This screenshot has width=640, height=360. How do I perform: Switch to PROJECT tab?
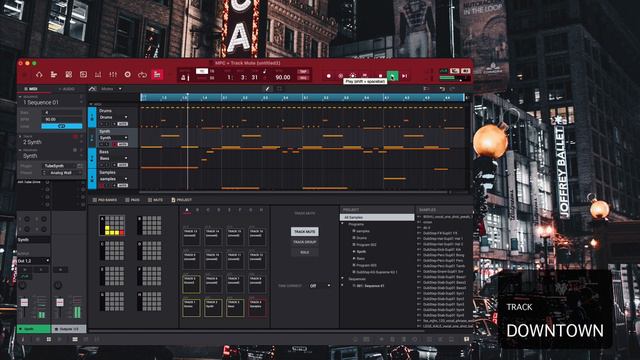click(x=182, y=200)
